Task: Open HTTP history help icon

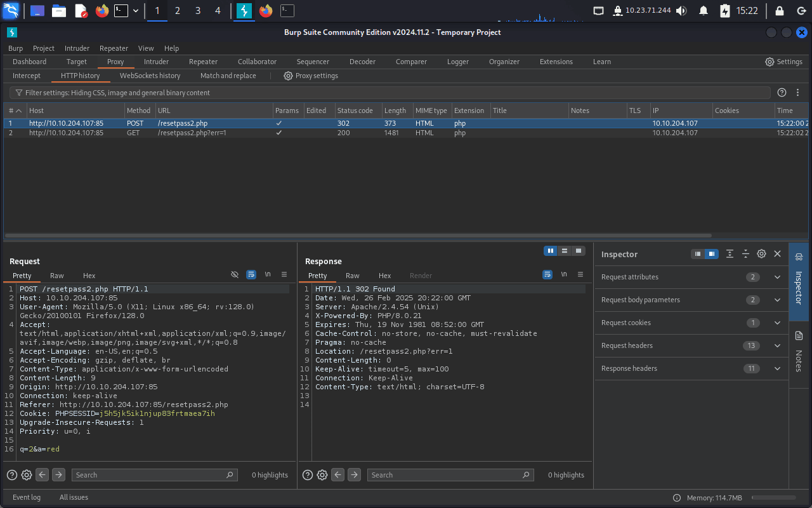Action: coord(782,93)
